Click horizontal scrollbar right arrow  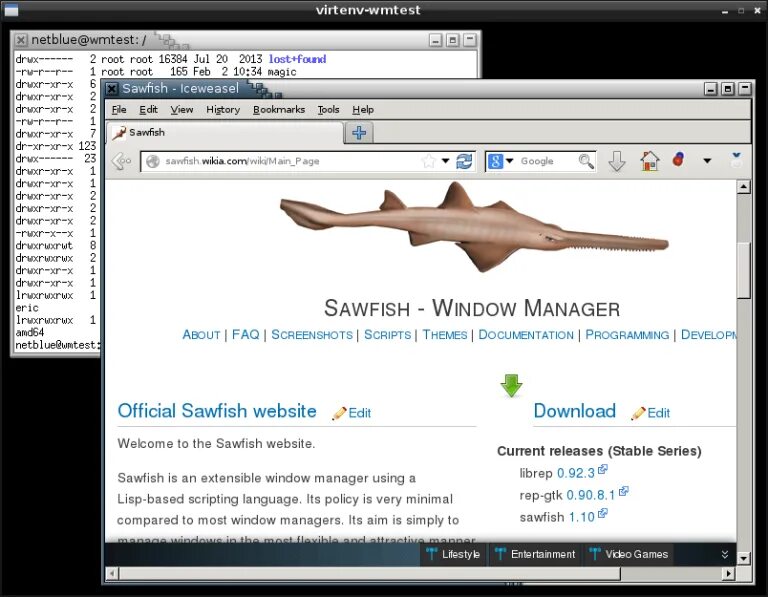729,573
